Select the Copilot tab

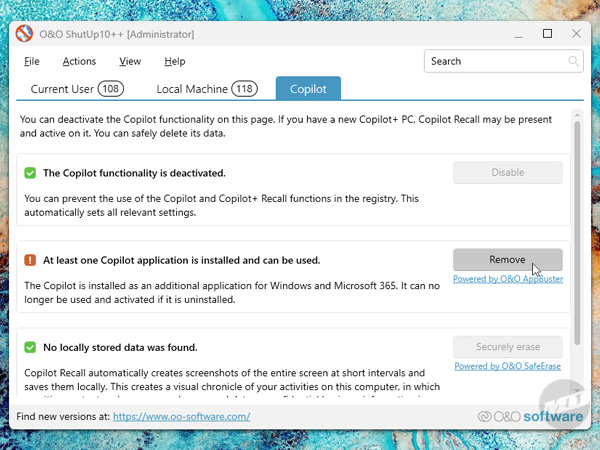tap(308, 89)
